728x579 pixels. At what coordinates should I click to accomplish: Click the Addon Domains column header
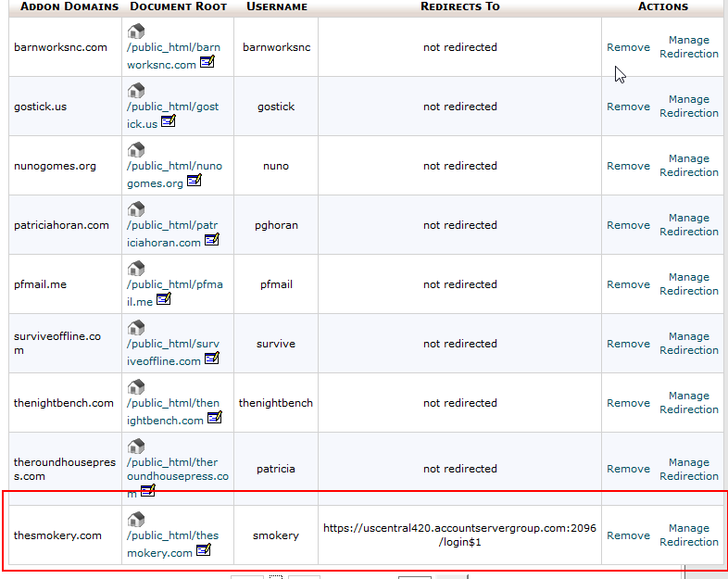tap(69, 6)
